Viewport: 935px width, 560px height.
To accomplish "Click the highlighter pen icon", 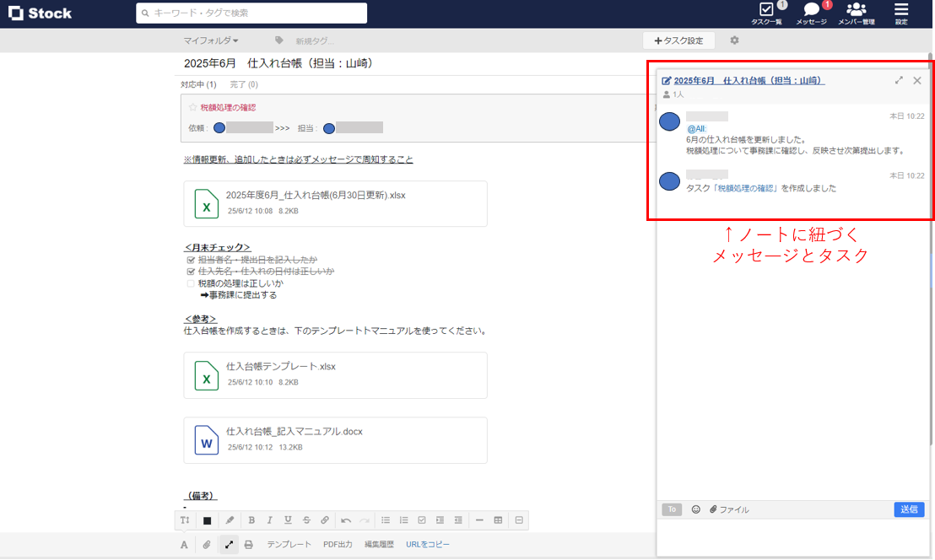I will point(229,520).
